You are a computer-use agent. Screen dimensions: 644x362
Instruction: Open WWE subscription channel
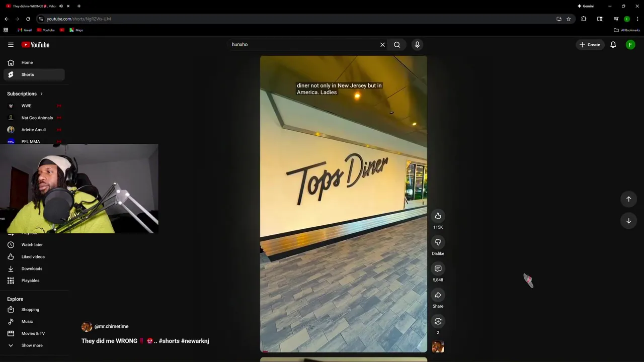pyautogui.click(x=34, y=106)
